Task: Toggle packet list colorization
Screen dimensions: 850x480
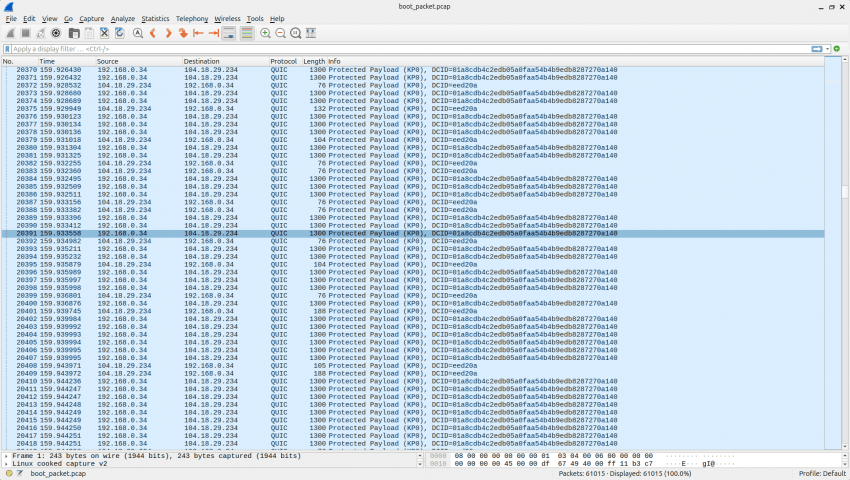Action: click(x=246, y=33)
